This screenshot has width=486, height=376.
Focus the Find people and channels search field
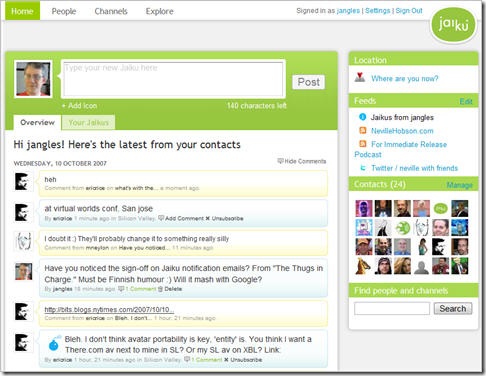click(392, 309)
